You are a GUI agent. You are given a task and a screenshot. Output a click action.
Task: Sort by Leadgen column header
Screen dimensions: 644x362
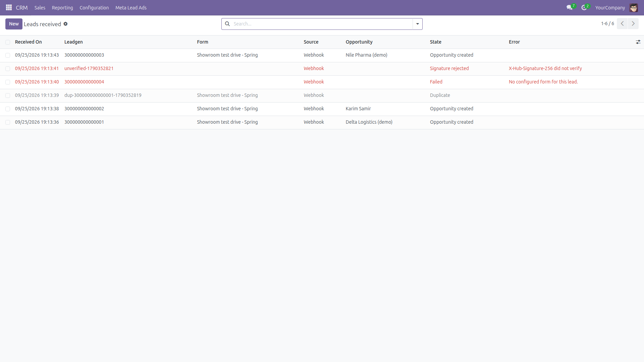[x=73, y=42]
